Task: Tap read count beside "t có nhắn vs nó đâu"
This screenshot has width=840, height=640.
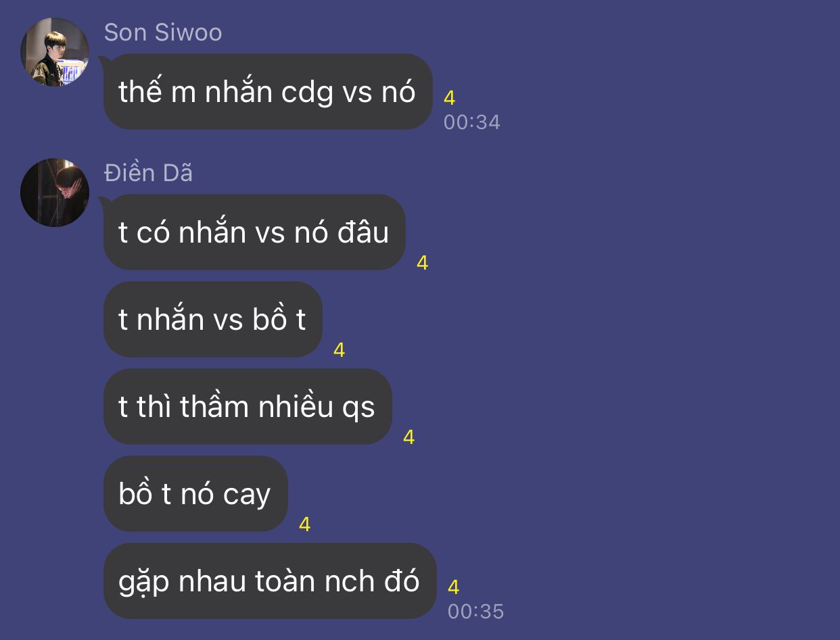Action: coord(423,263)
